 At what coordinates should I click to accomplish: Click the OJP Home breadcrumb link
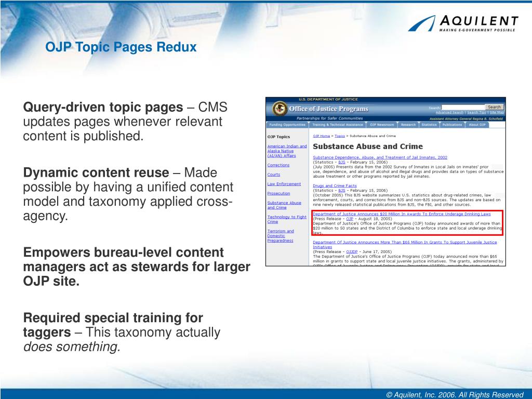point(321,136)
